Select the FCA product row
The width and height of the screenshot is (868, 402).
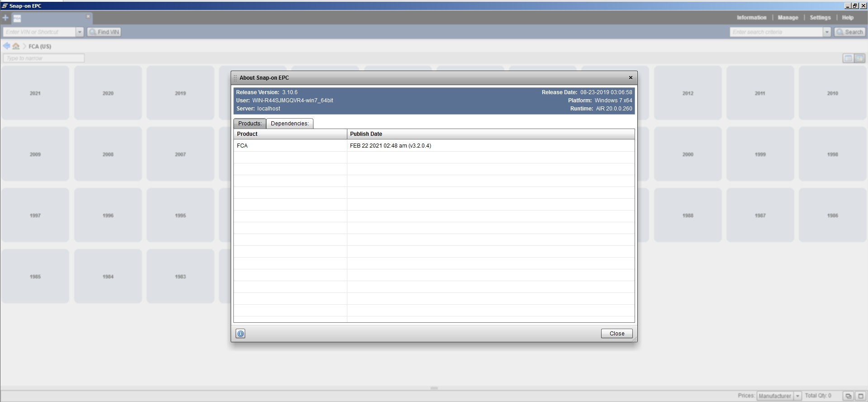point(434,146)
